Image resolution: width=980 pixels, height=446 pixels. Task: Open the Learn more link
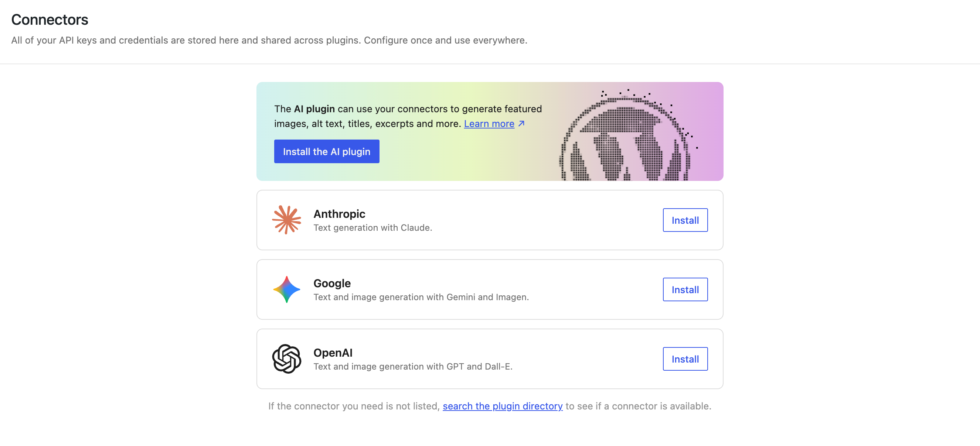(x=489, y=124)
